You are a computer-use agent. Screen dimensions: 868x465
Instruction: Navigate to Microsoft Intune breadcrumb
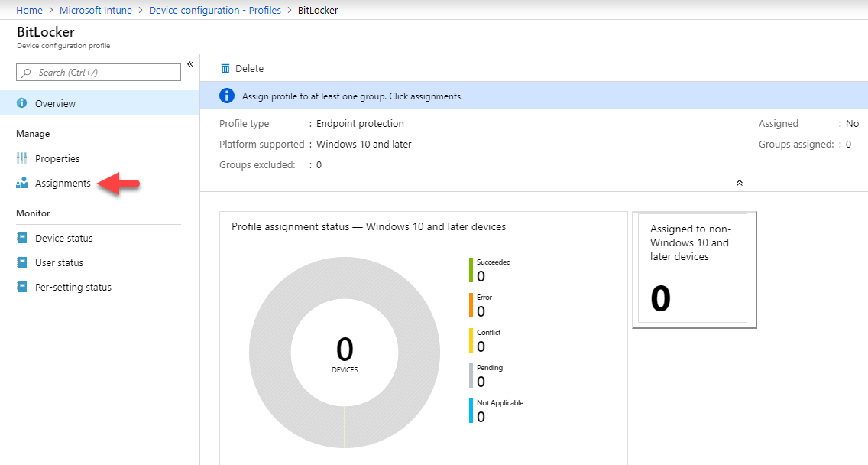pos(96,10)
